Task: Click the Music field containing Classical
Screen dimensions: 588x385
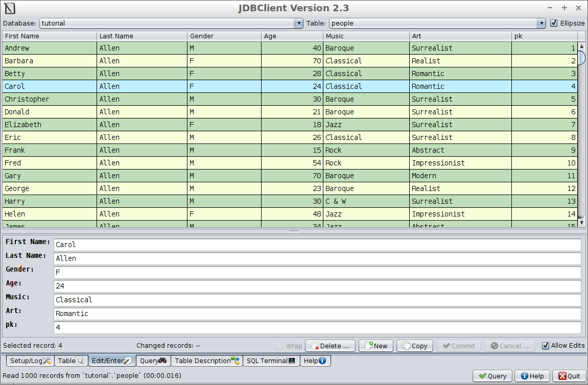Action: click(x=317, y=300)
